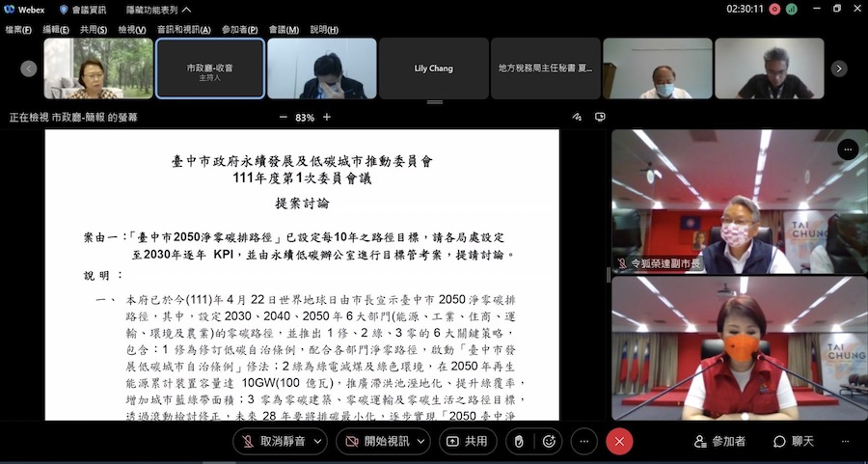This screenshot has width=868, height=464.
Task: Leave meeting with red X button
Action: [x=619, y=441]
